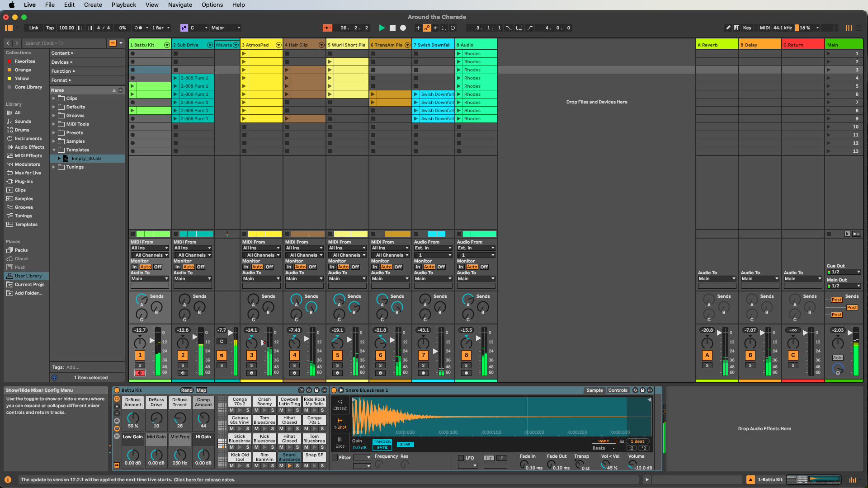Screen dimensions: 868x488
Task: Open Battu Kit MIDI From All Ins dropdown
Action: (x=150, y=248)
